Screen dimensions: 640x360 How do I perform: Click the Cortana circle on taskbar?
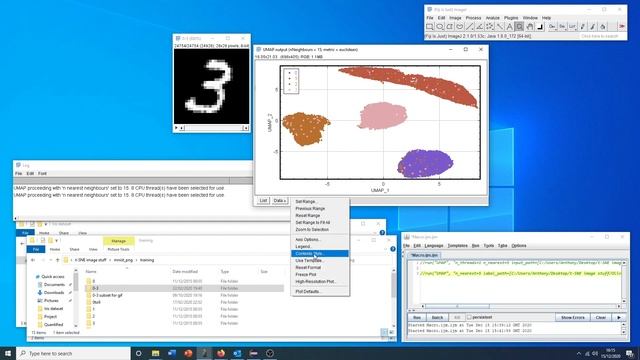[138, 353]
